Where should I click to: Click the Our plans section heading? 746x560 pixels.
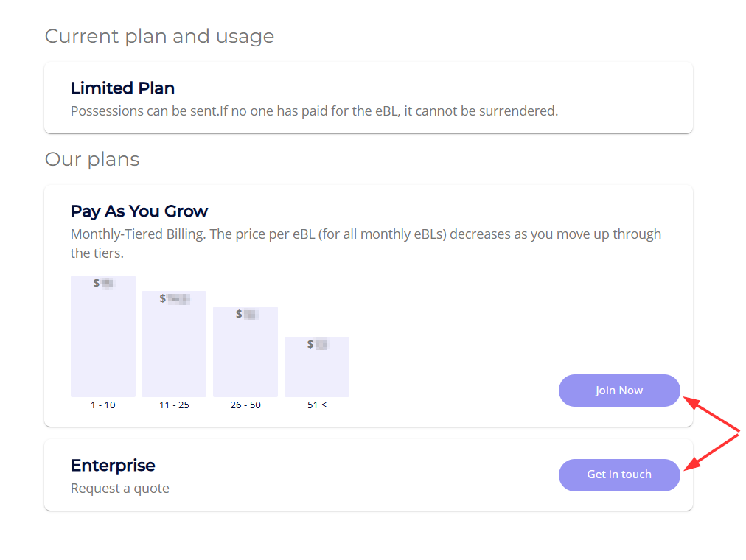click(x=92, y=159)
